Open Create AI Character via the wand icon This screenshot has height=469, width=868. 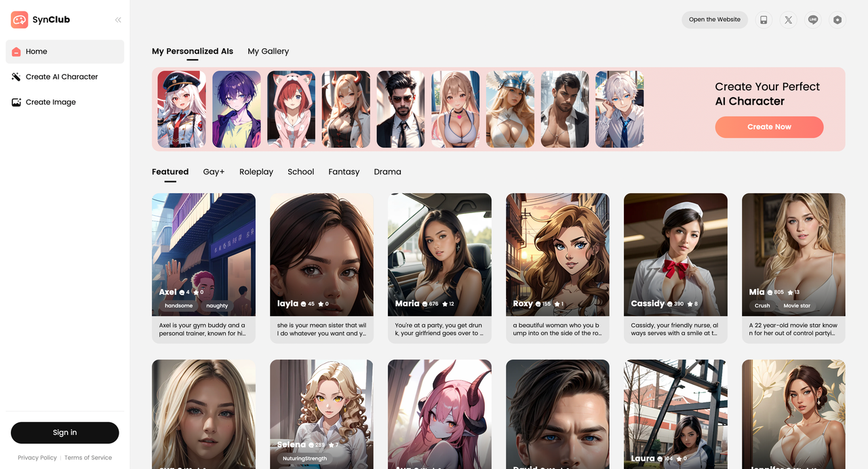tap(16, 77)
